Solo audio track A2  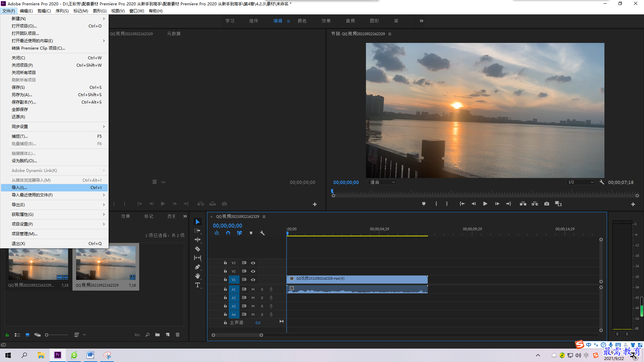(x=262, y=298)
